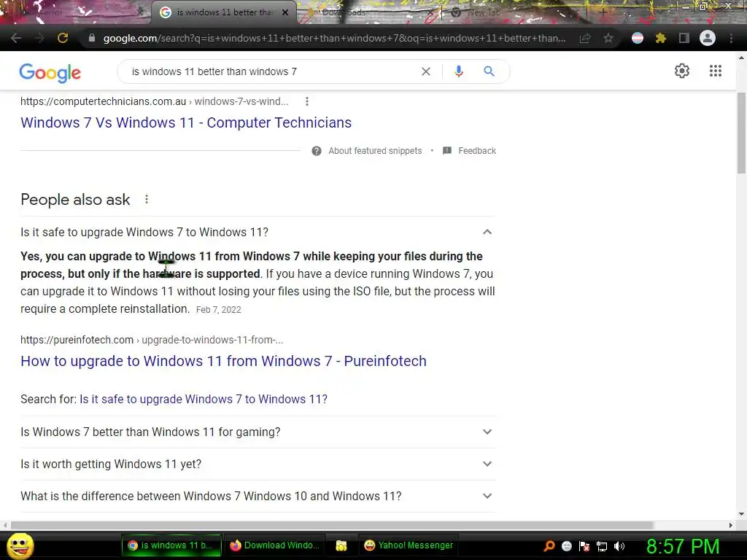Screen dimensions: 747x560
Task: Switch to 'Download Windo...' Firefox taskbar button
Action: [x=275, y=545]
